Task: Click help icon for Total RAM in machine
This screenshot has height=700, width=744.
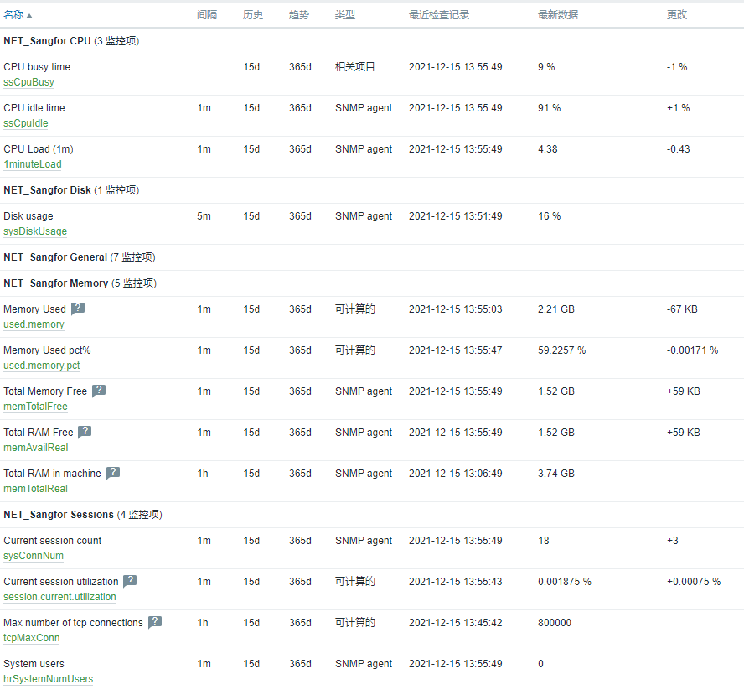Action: click(113, 473)
